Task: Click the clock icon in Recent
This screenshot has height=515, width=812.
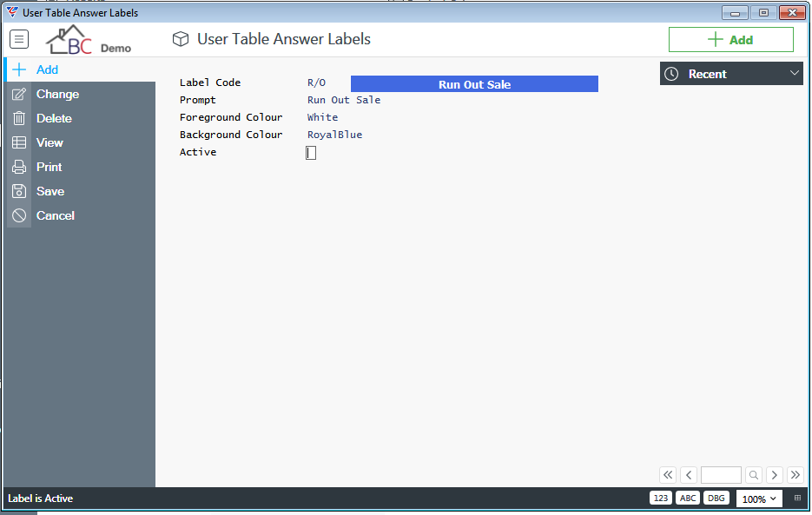Action: [671, 74]
